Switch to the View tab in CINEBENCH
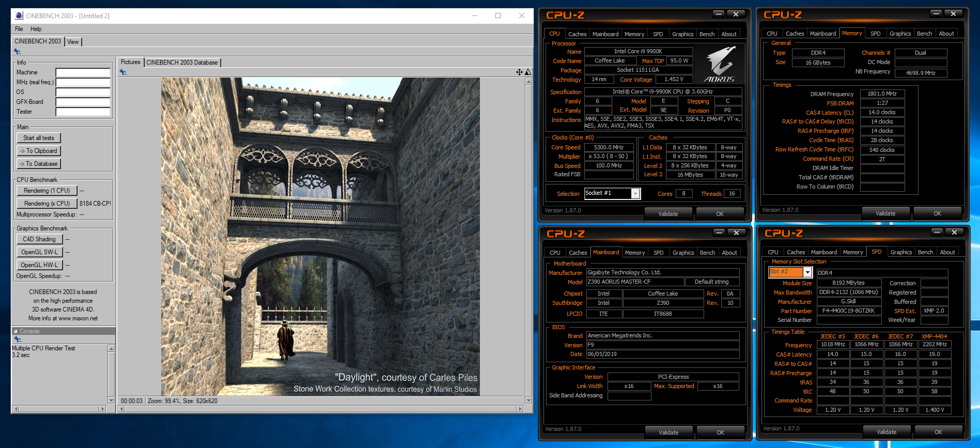980x448 pixels. (x=73, y=42)
